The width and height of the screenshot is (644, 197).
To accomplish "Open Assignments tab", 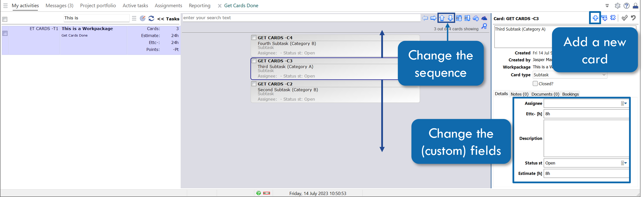I will click(168, 6).
